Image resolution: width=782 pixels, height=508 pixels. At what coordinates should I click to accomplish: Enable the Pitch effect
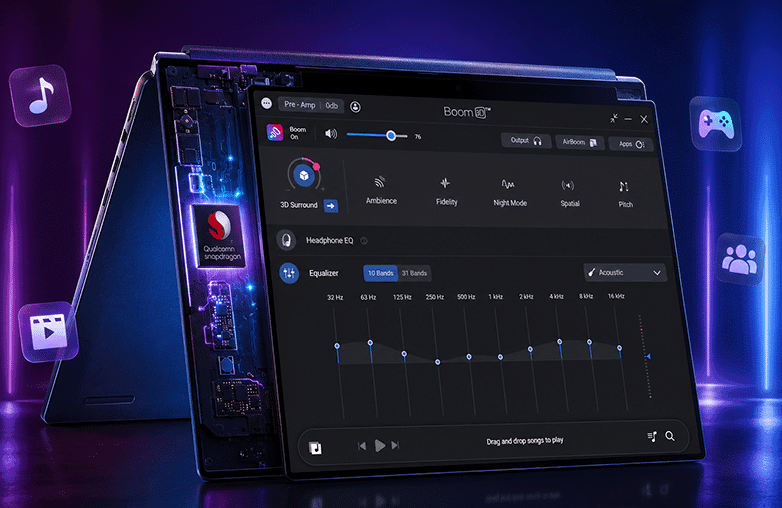(x=624, y=194)
